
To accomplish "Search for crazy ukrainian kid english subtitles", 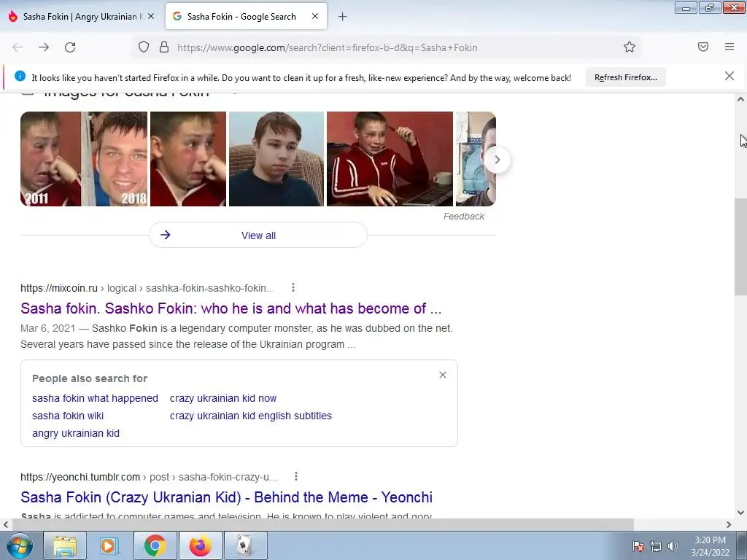I will [x=251, y=416].
